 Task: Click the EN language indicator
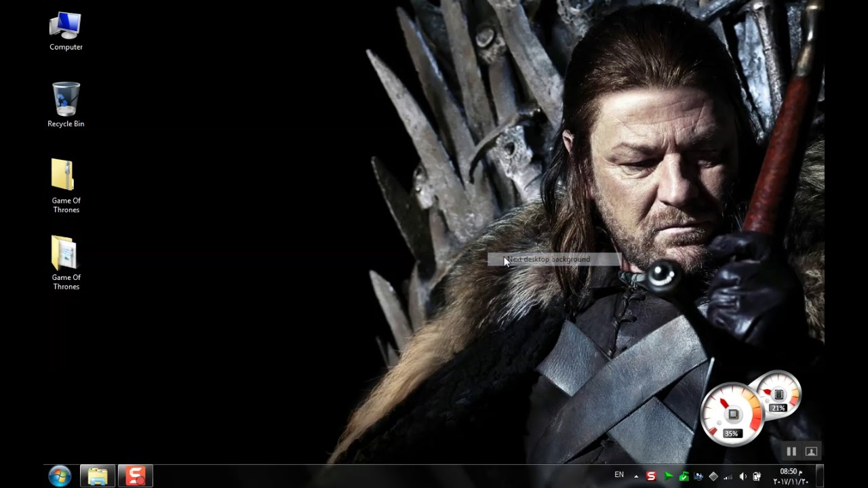click(619, 475)
